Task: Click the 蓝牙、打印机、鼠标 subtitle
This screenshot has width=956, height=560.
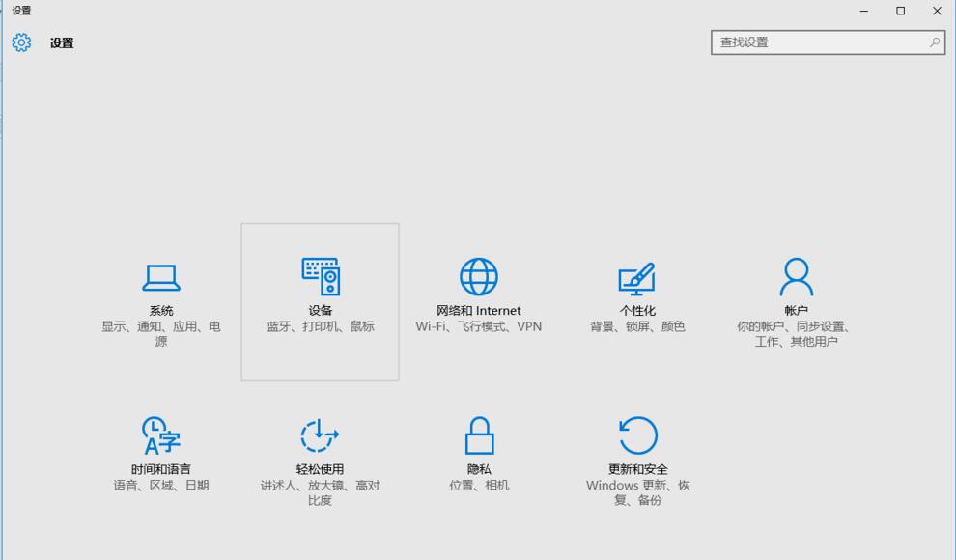Action: click(x=319, y=326)
